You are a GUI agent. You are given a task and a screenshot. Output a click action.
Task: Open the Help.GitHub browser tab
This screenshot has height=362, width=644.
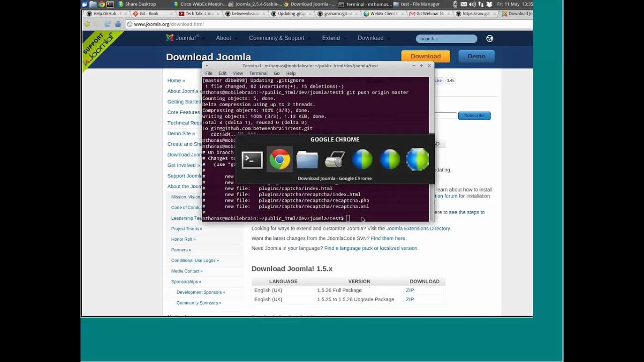click(107, 14)
